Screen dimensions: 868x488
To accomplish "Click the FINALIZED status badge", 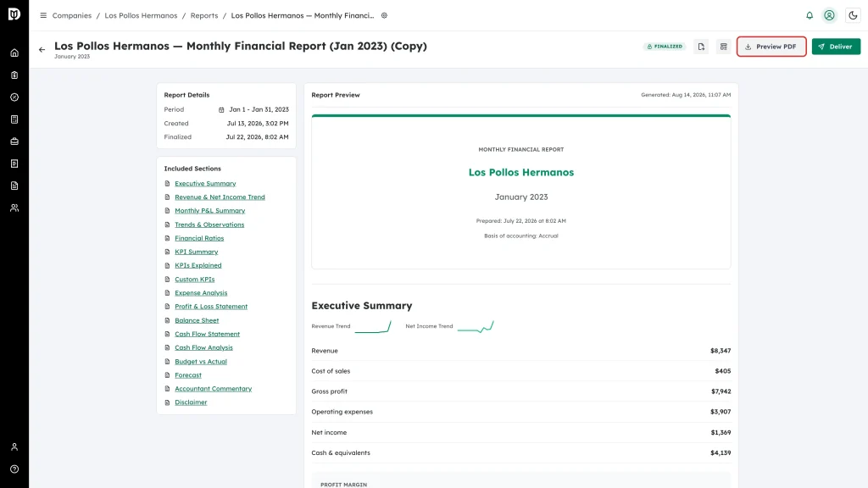I will coord(665,47).
